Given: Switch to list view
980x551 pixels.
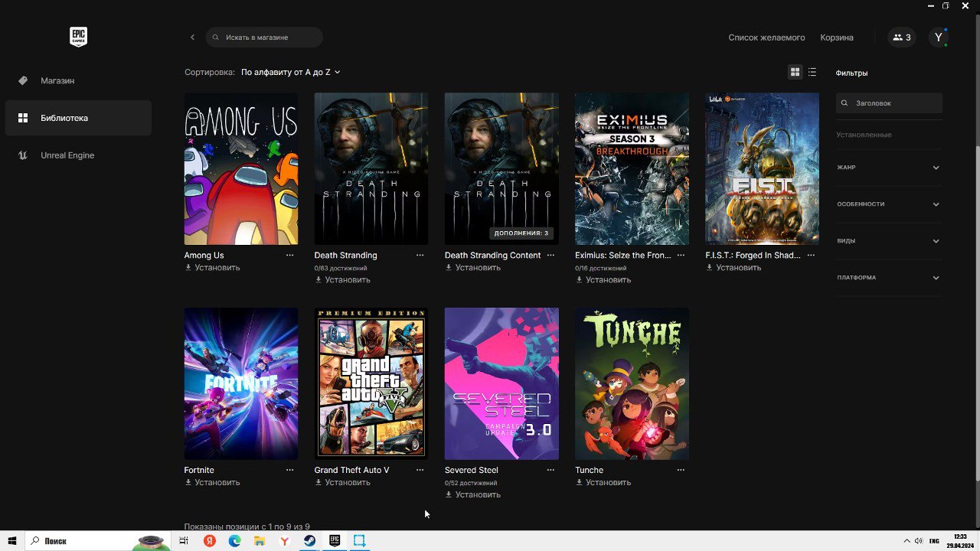Looking at the screenshot, I should 812,72.
